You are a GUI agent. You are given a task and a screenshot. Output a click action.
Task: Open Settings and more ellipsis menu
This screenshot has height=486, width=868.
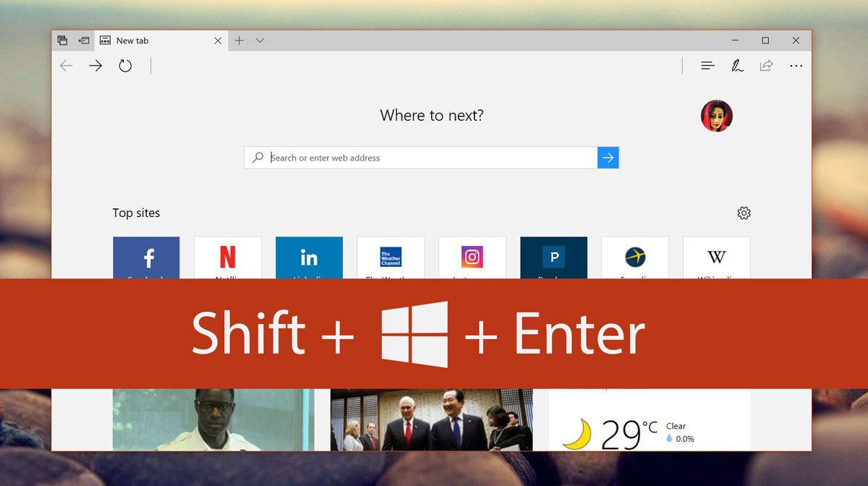tap(796, 66)
